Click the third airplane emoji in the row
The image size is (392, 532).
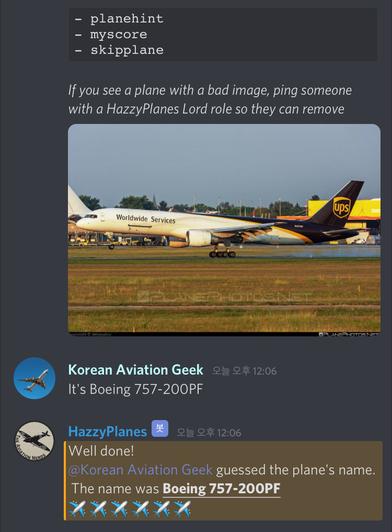tap(119, 509)
